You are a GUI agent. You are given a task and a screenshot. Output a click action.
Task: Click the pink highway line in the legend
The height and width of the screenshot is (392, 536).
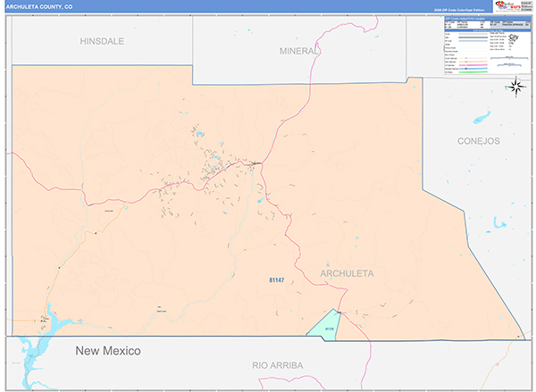[473, 65]
